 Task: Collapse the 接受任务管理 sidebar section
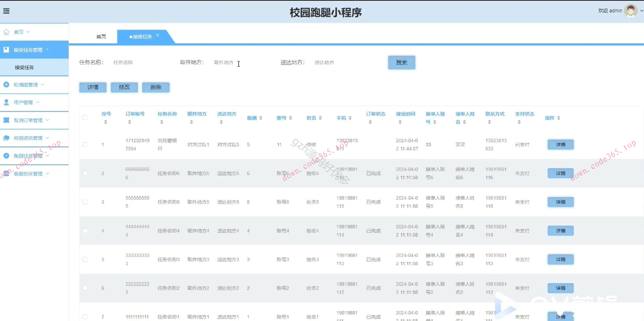(47, 50)
